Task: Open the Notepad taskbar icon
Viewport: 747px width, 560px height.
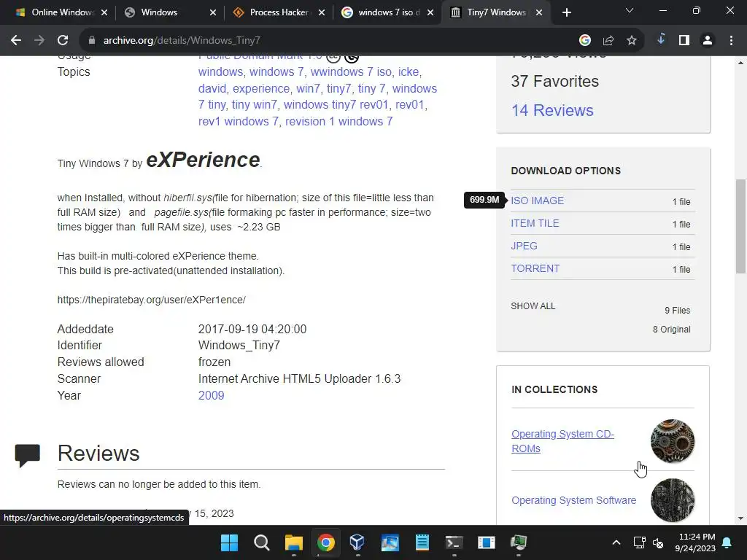Action: click(422, 542)
